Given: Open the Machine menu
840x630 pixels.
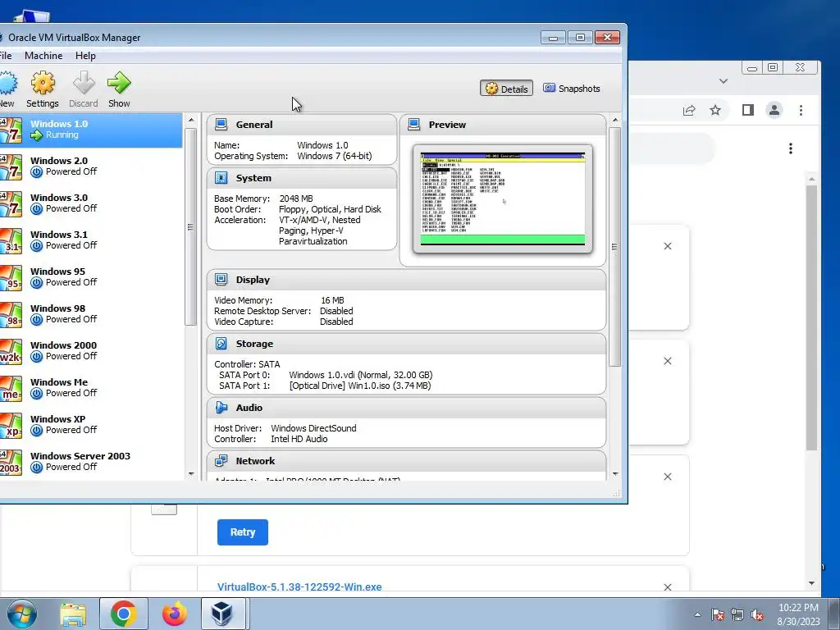Looking at the screenshot, I should [43, 56].
